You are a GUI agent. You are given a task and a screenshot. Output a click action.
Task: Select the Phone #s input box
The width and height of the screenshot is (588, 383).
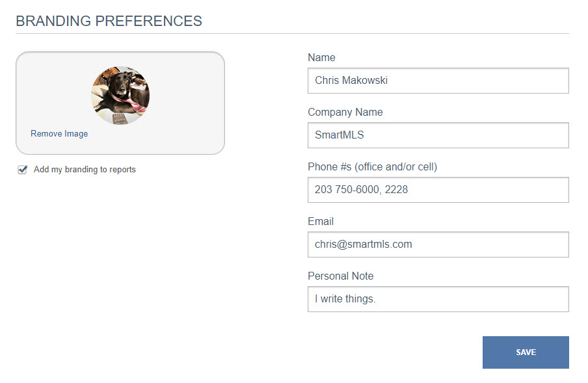(x=438, y=190)
